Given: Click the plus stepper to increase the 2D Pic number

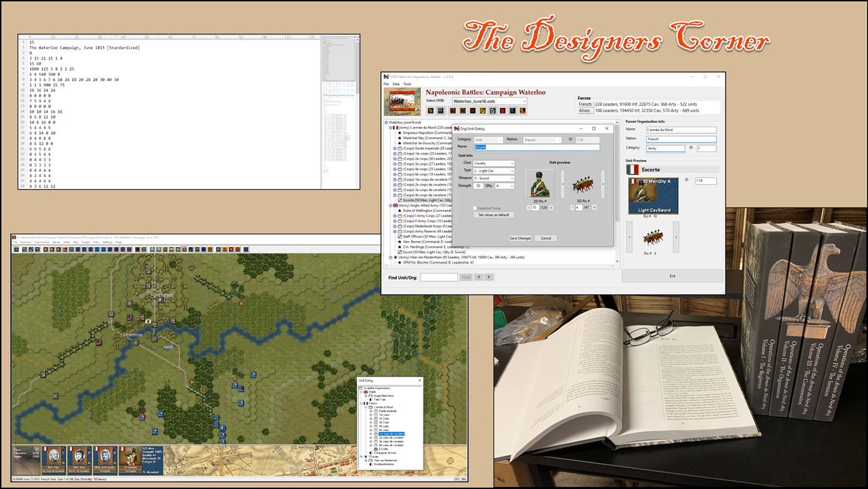Looking at the screenshot, I should (550, 207).
